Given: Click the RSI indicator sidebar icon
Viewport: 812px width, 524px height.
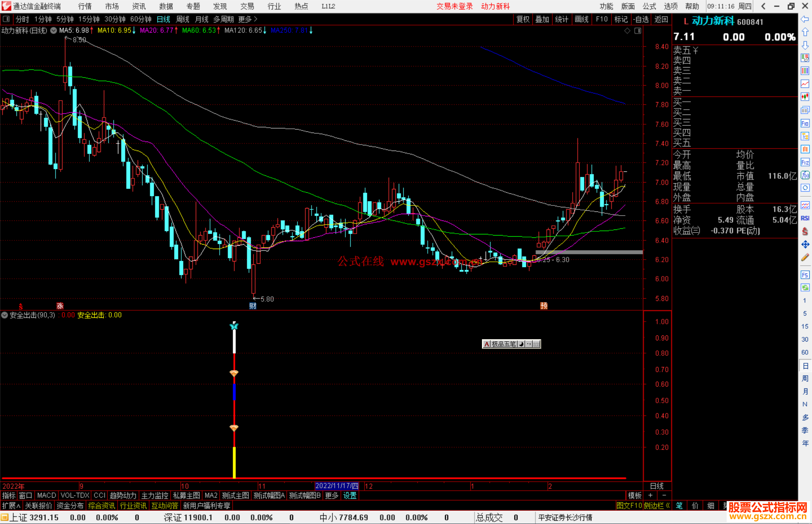Looking at the screenshot, I should (805, 218).
